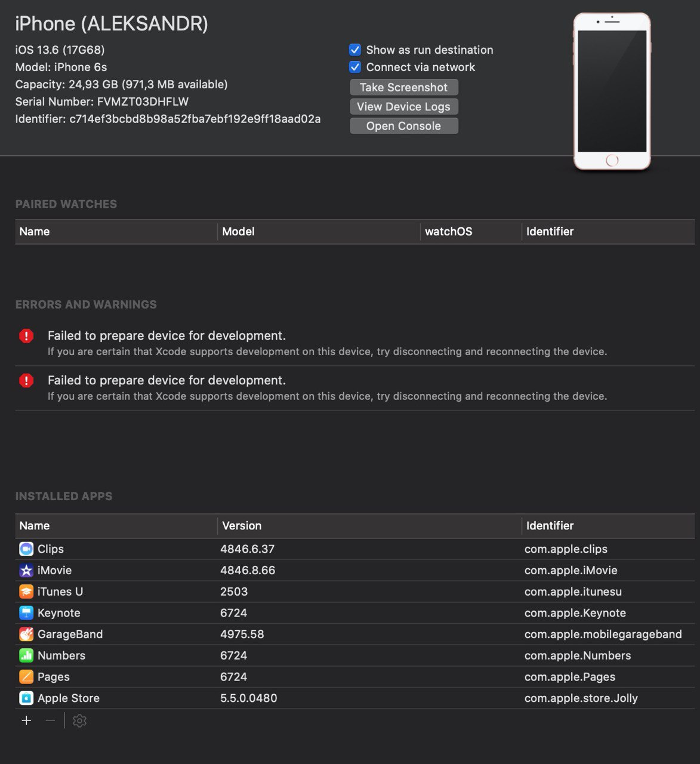This screenshot has width=700, height=764.
Task: Select the Pages app name
Action: pyautogui.click(x=54, y=677)
